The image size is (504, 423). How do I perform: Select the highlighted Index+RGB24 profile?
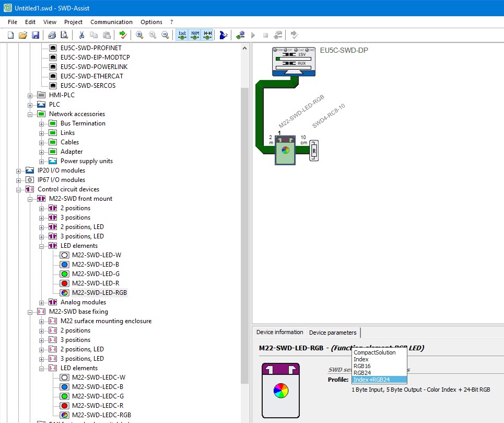click(379, 380)
